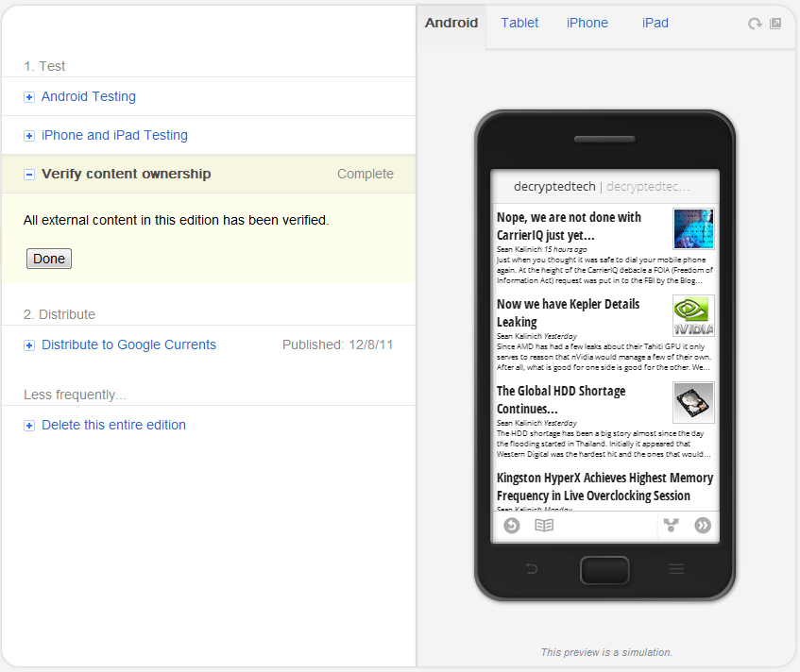The height and width of the screenshot is (672, 800).
Task: Open preview in new window icon
Action: (x=775, y=24)
